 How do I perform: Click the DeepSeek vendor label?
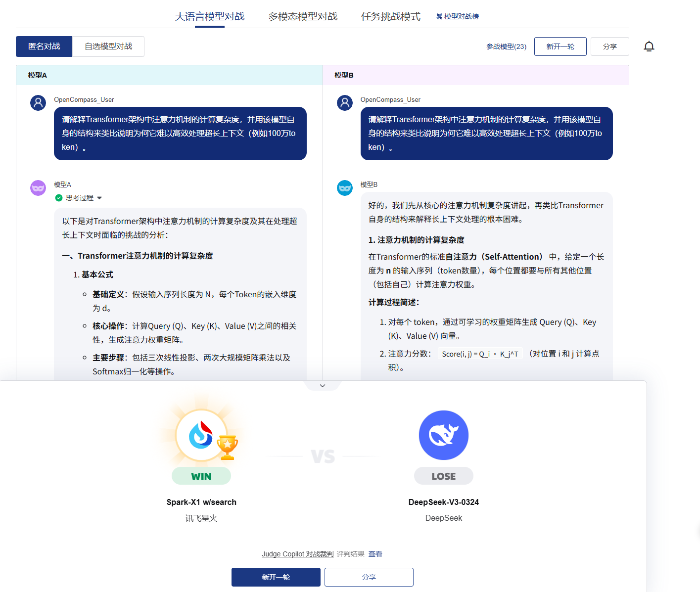(x=444, y=518)
